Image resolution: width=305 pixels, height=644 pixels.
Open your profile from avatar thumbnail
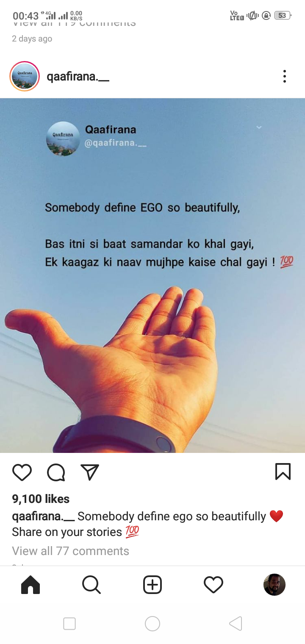pos(274,585)
